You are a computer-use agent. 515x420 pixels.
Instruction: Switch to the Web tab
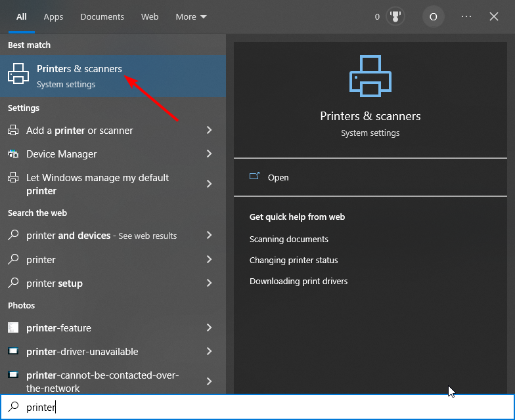coord(150,17)
